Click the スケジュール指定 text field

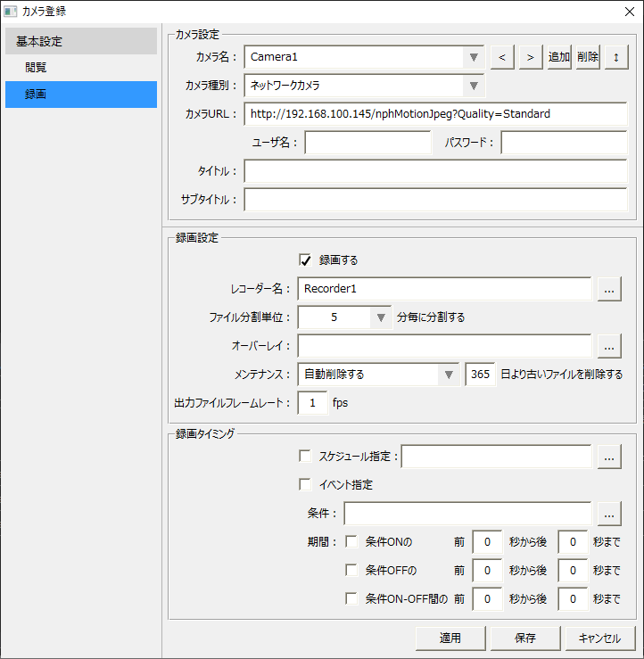pos(496,457)
